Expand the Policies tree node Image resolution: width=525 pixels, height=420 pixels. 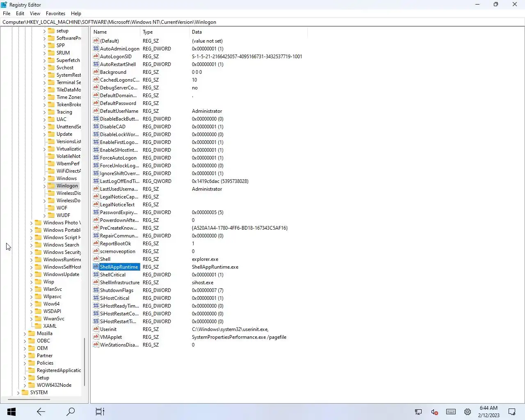25,363
